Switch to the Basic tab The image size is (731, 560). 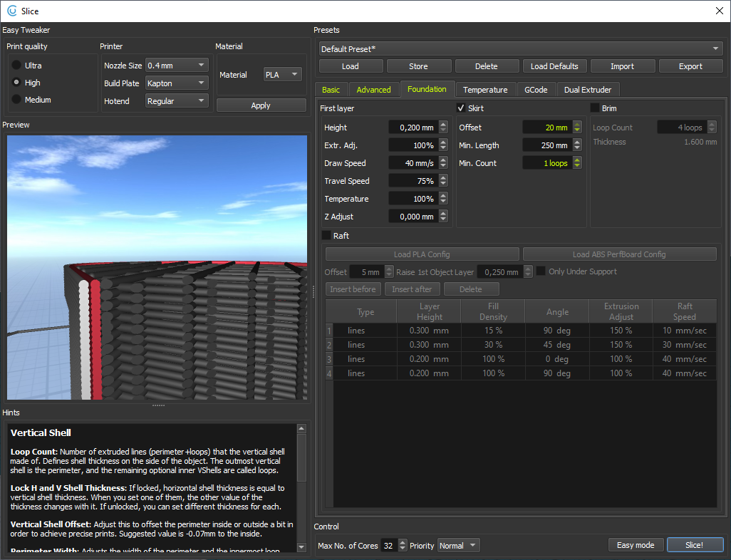coord(331,90)
